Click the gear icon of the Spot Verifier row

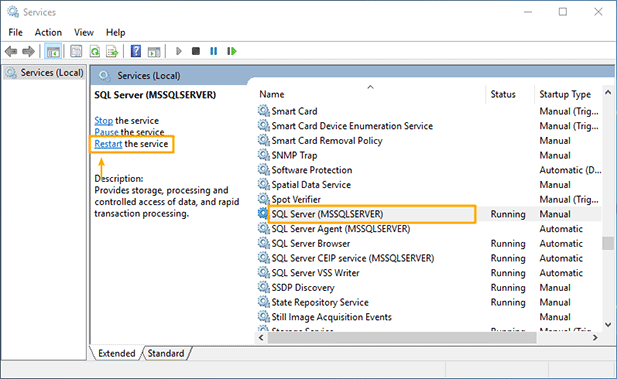click(x=263, y=199)
